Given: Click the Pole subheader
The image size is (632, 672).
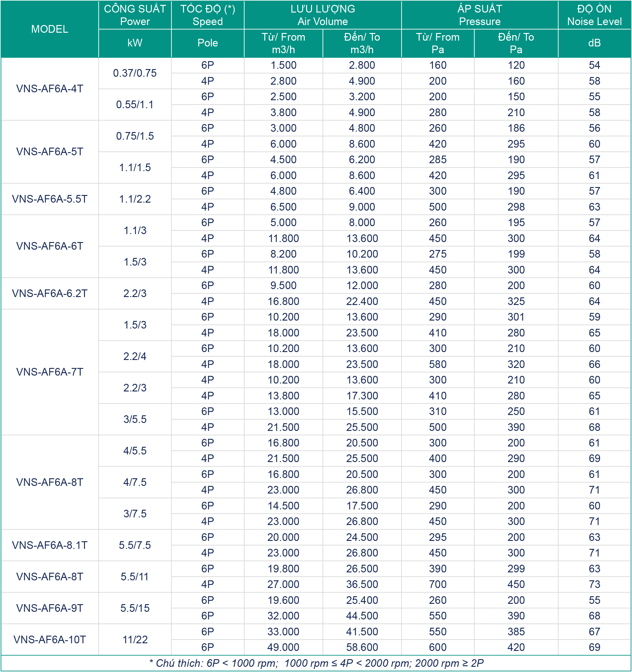Looking at the screenshot, I should tap(208, 43).
